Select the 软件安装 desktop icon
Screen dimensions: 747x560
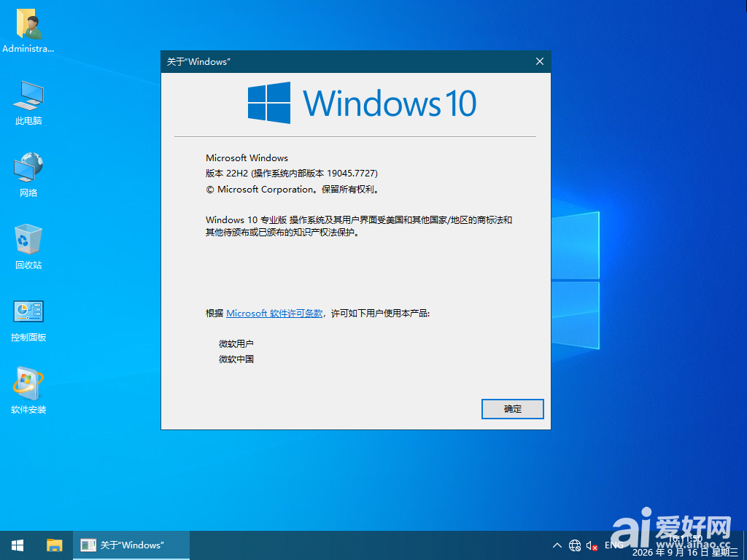pos(28,391)
